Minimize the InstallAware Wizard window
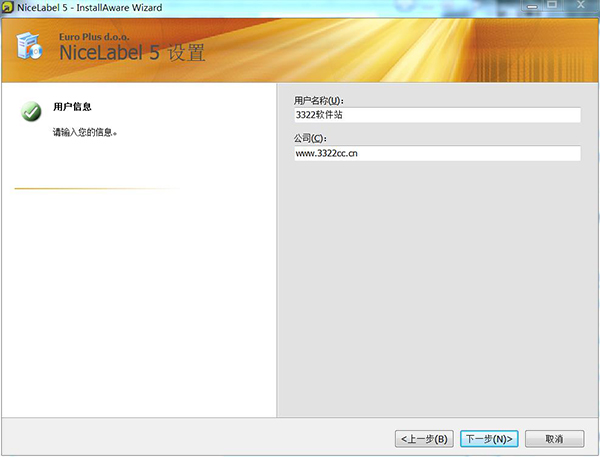Screen dimensions: 600x457 (532, 6)
